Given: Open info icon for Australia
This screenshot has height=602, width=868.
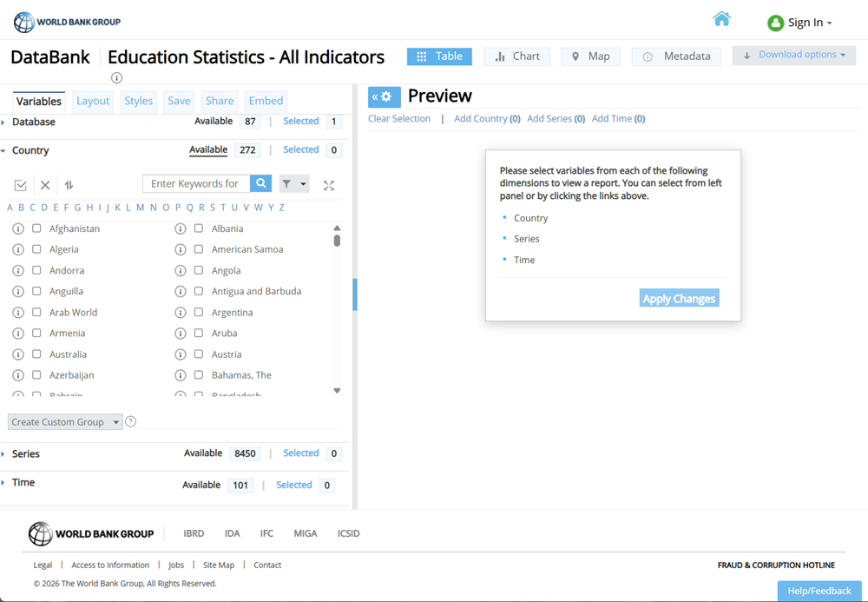Looking at the screenshot, I should 18,354.
